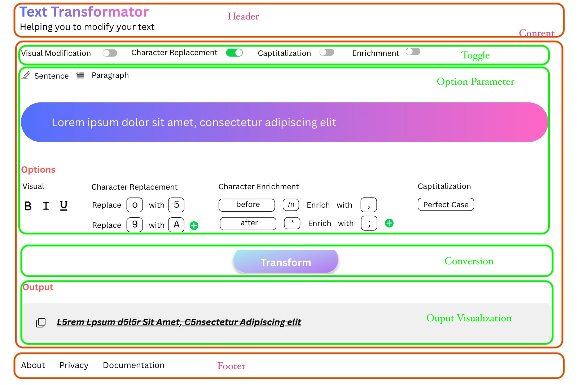
Task: Open the 'before' position selector
Action: point(247,205)
